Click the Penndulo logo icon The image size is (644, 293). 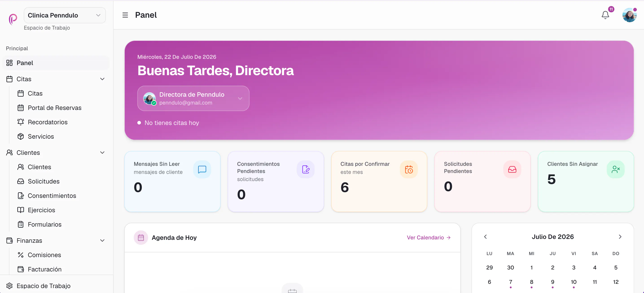click(13, 19)
